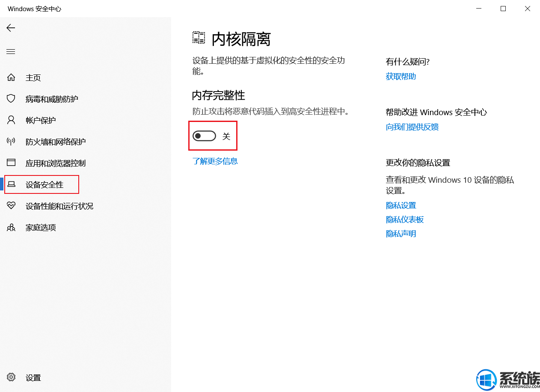Screen dimensions: 540x392
Task: Click the window icon for 应用和浏览器控制
Action: (11, 163)
